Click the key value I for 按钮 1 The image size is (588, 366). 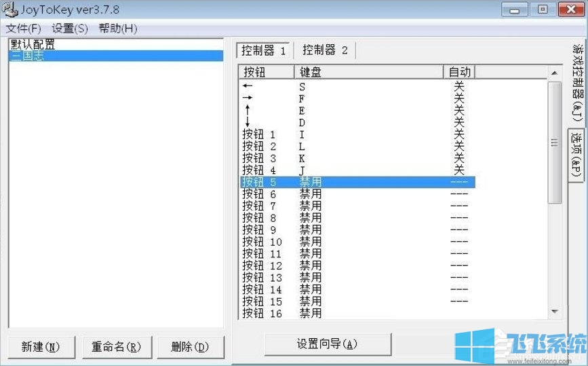coord(302,134)
